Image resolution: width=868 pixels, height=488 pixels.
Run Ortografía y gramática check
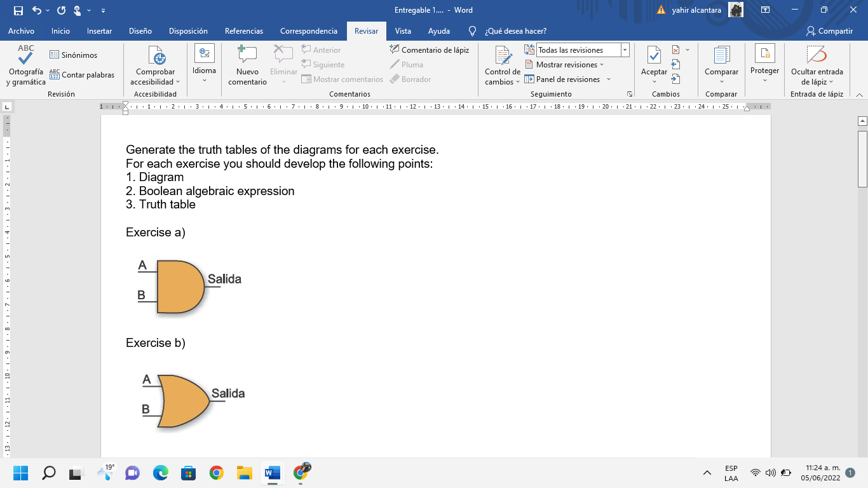pyautogui.click(x=26, y=65)
